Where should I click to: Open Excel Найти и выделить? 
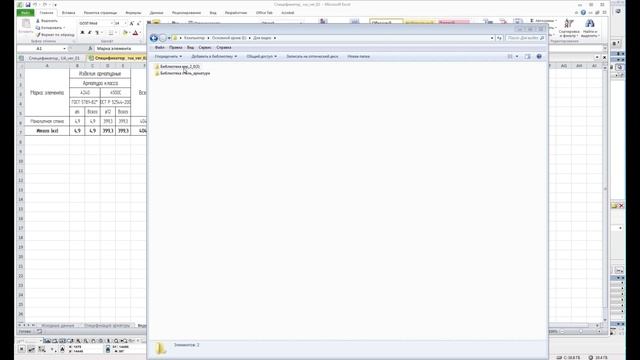coord(590,28)
